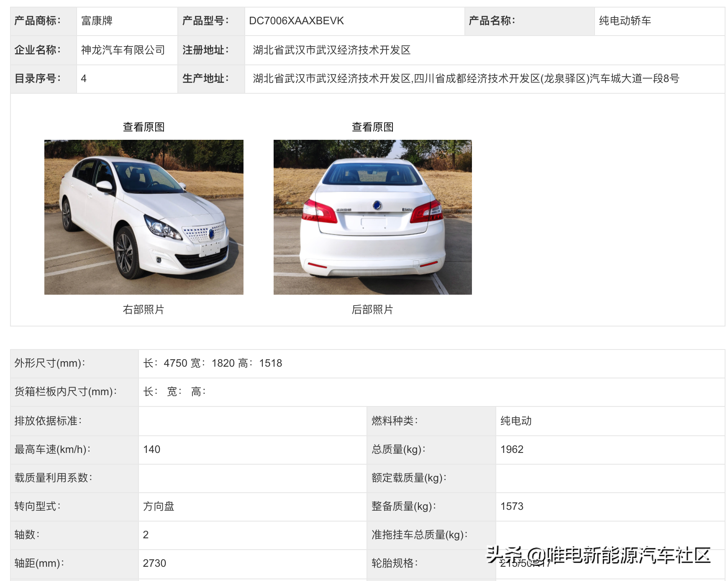Select production address mentioning 龙泉驿区
This screenshot has width=728, height=581.
click(466, 78)
